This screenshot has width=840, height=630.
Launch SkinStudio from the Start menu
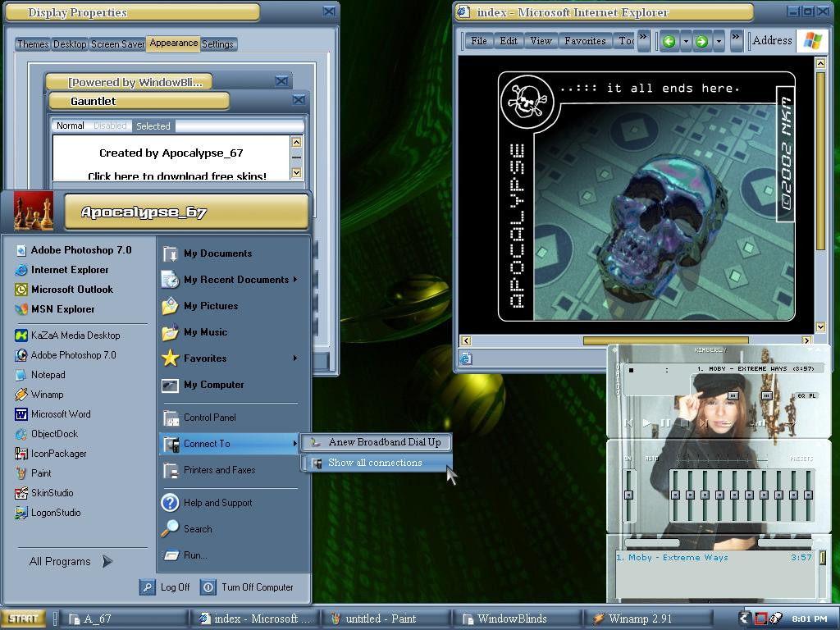[44, 493]
